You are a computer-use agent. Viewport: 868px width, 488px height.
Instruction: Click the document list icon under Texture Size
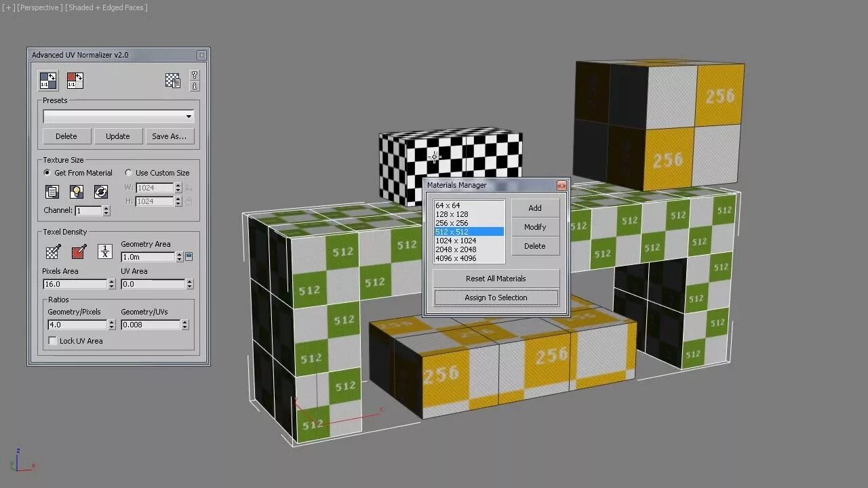[52, 192]
